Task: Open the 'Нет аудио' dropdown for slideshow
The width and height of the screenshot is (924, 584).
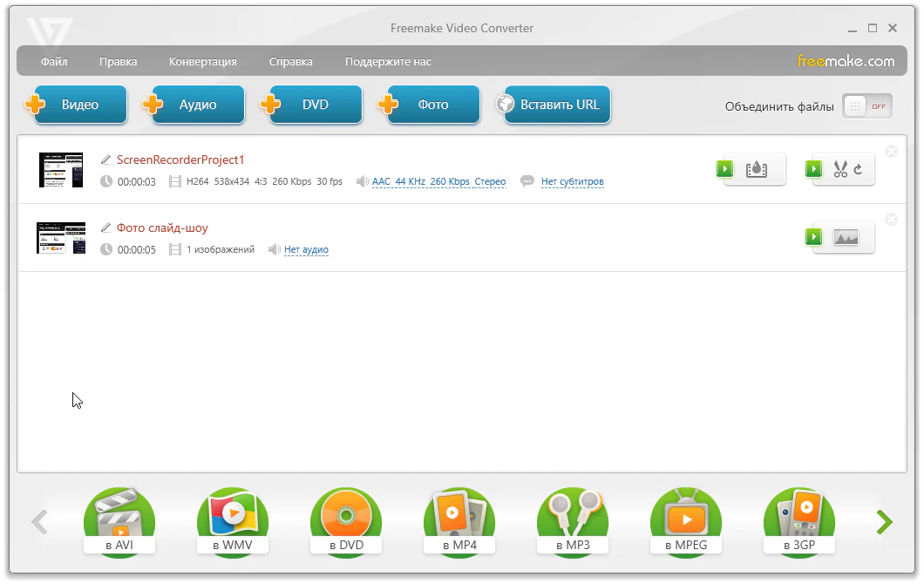Action: click(x=306, y=250)
